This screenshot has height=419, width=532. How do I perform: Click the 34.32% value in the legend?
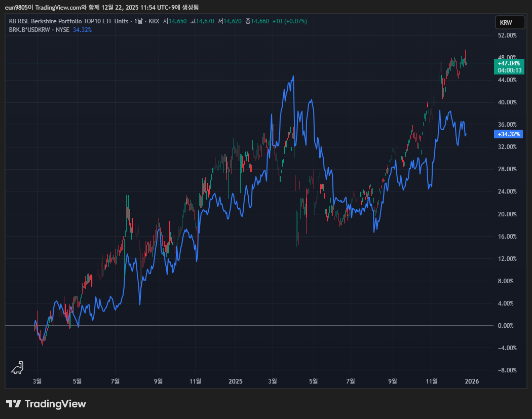pyautogui.click(x=83, y=30)
